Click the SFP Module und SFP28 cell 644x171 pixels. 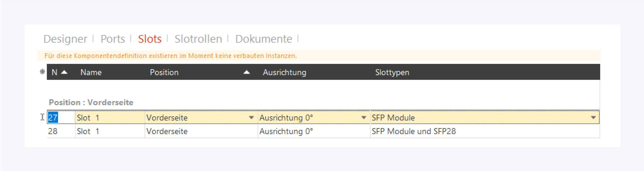(x=414, y=131)
